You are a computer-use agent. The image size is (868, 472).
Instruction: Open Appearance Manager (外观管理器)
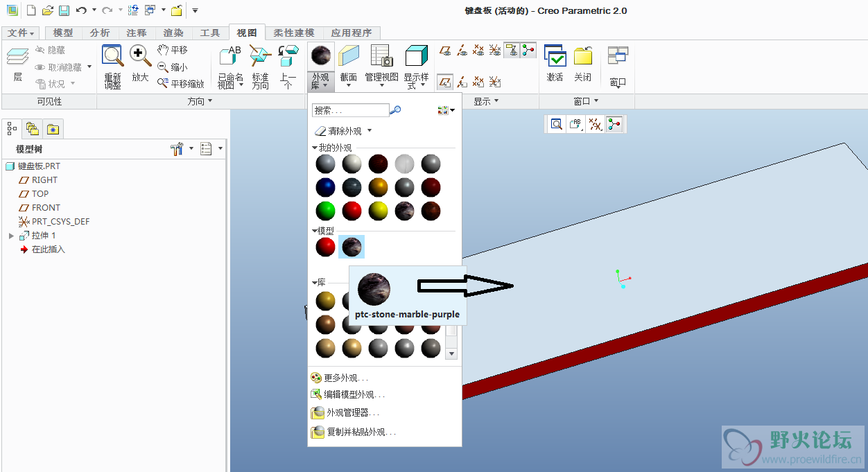[345, 413]
